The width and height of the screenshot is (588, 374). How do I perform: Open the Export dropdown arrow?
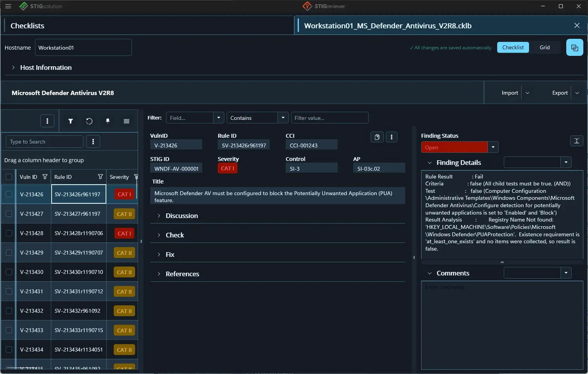pos(577,93)
